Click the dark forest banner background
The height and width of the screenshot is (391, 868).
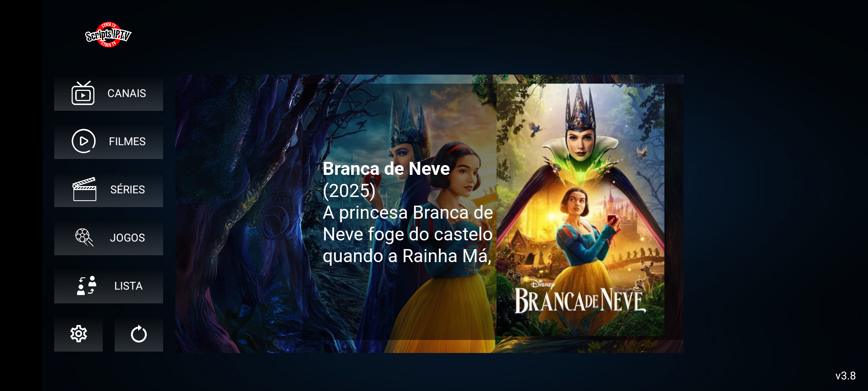coord(239,214)
